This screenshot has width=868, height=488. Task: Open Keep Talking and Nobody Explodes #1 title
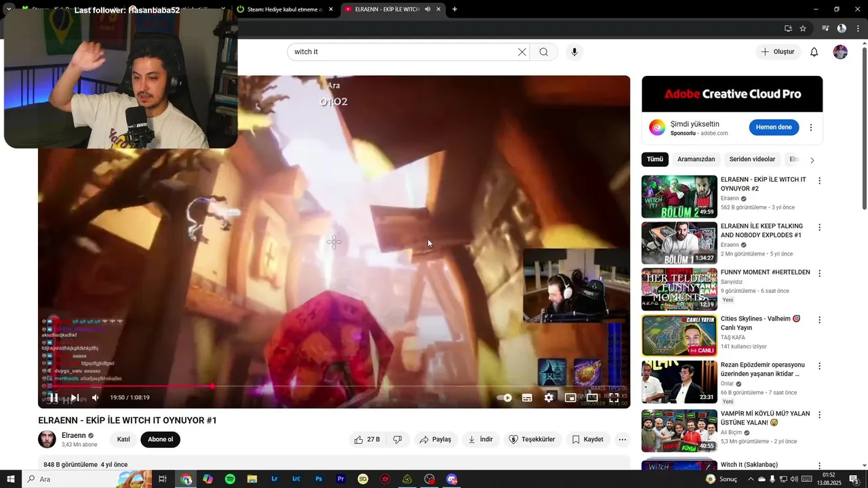click(762, 230)
